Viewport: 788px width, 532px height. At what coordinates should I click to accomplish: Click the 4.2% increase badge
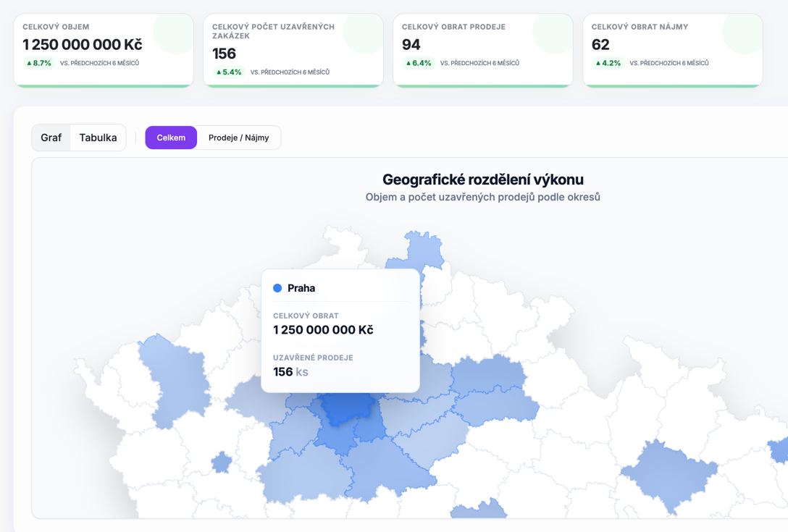tap(608, 63)
